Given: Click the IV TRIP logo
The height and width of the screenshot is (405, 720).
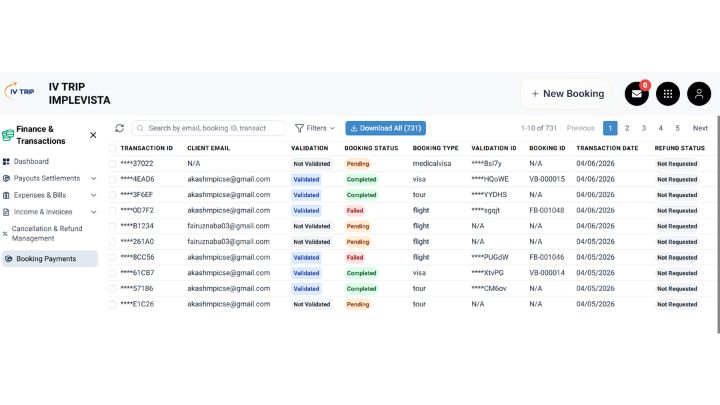Looking at the screenshot, I should pos(21,92).
